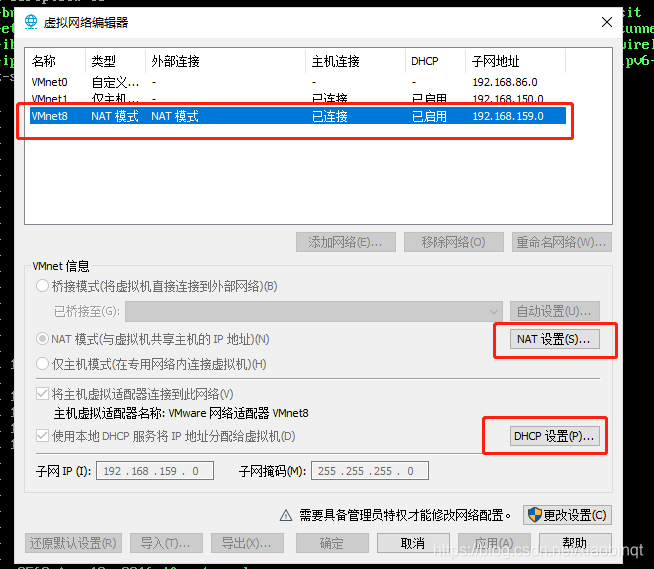Select the VMnet8 network row

[298, 116]
